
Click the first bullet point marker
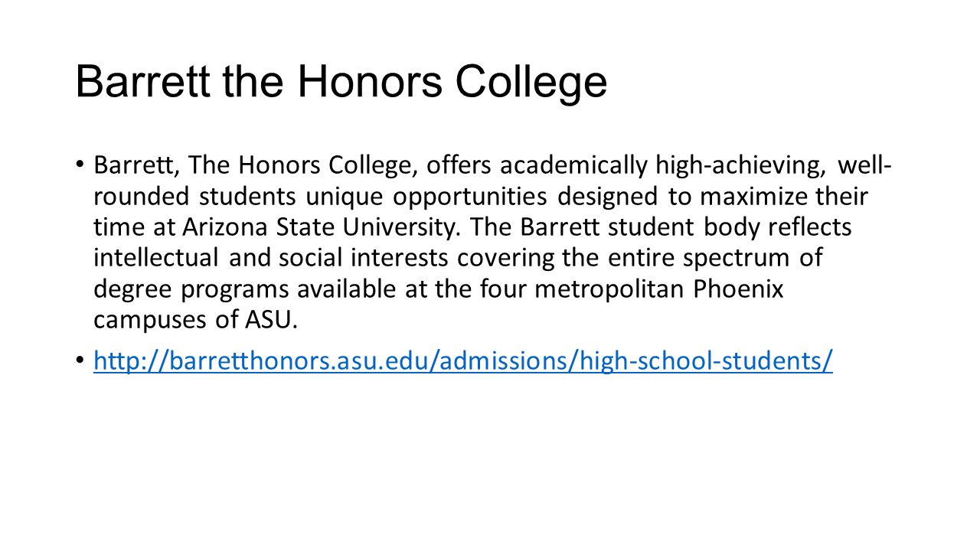(x=80, y=165)
